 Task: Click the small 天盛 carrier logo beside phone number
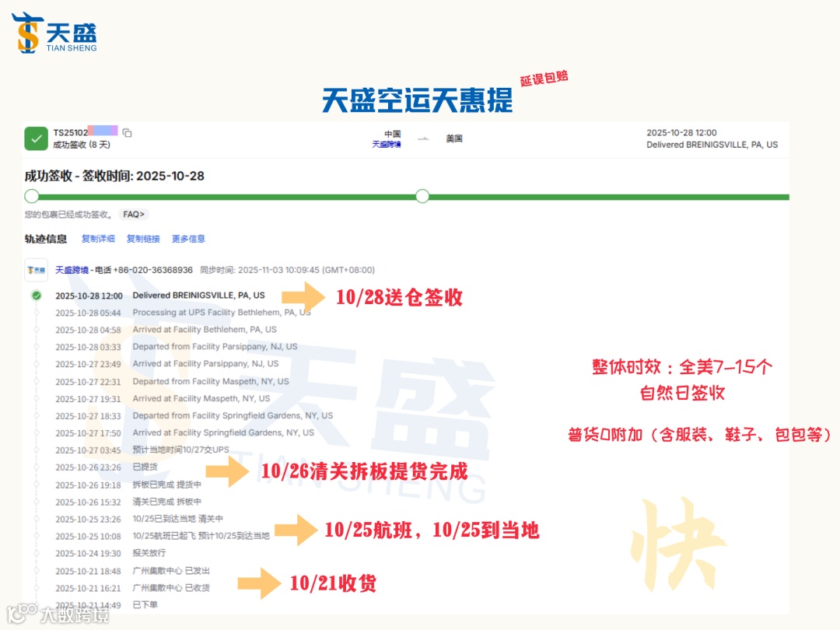37,270
